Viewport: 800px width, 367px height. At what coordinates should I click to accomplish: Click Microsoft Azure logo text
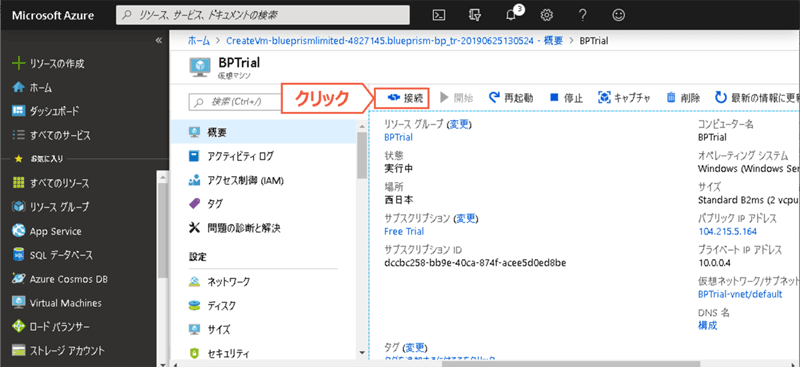click(x=53, y=15)
